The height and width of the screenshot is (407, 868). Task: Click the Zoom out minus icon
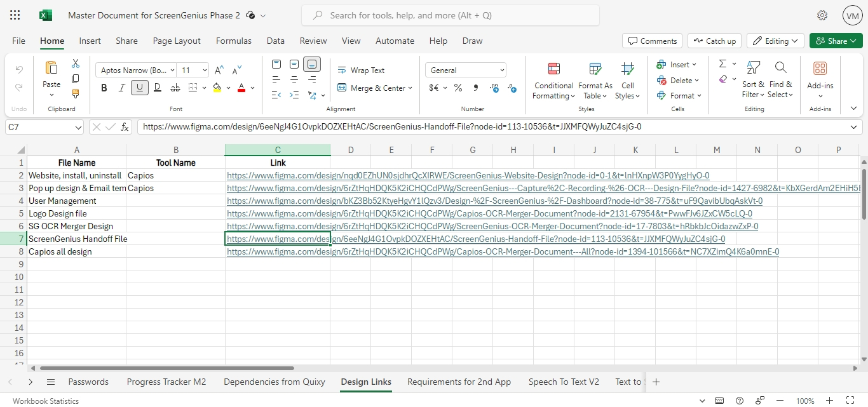click(782, 401)
